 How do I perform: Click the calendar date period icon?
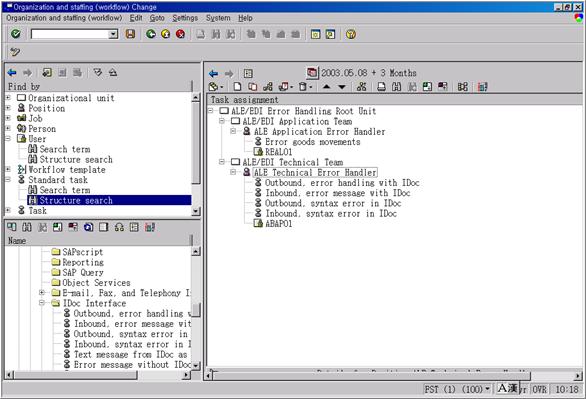click(x=312, y=72)
